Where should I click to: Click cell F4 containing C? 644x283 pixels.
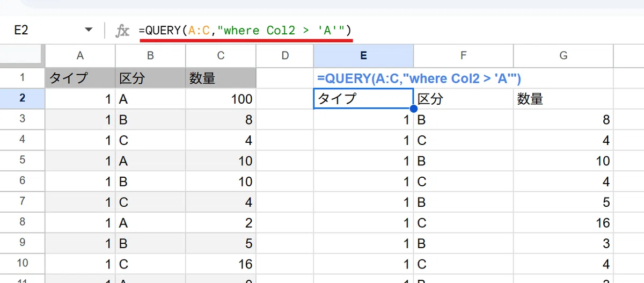[x=464, y=140]
